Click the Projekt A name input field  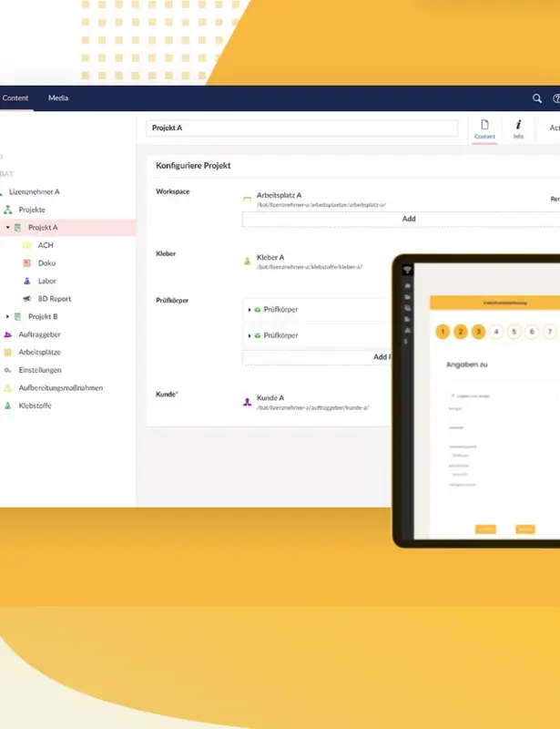point(301,128)
